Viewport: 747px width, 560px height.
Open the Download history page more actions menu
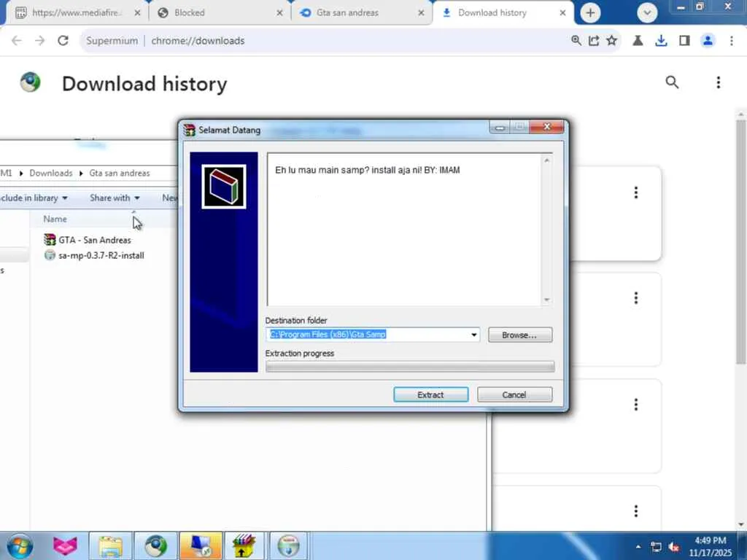click(719, 82)
